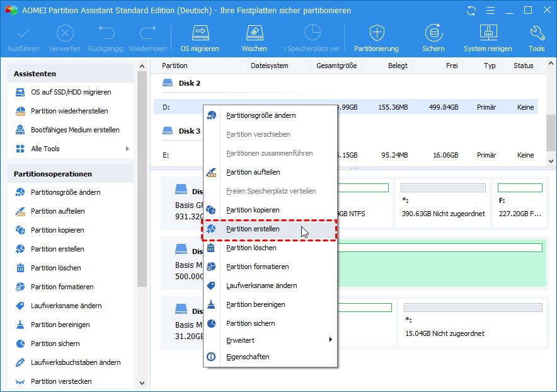557x392 pixels.
Task: Choose Partition erstellen from context menu
Action: (270, 229)
